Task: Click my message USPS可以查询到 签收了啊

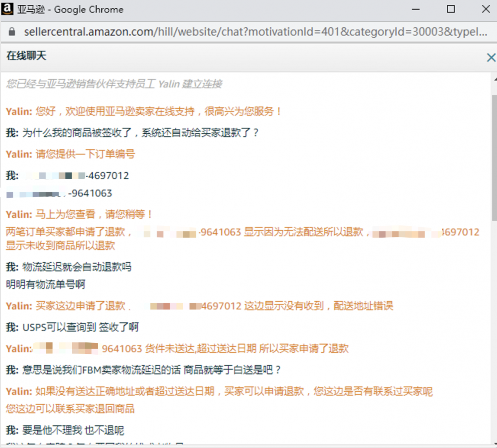Action: (x=72, y=327)
